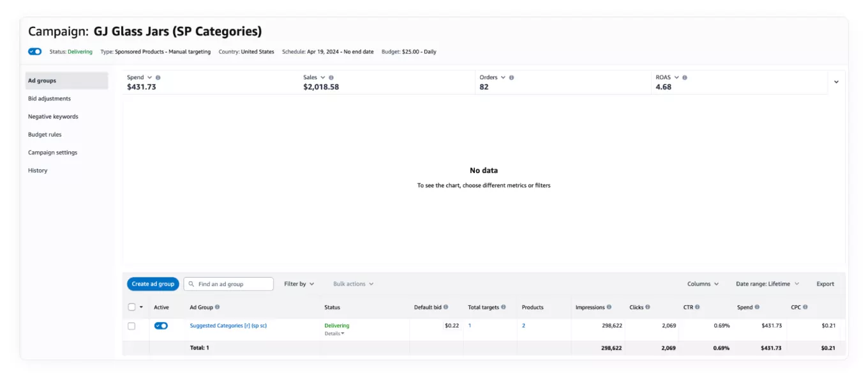Click the Total targets column info icon
Image resolution: width=868 pixels, height=382 pixels.
[x=504, y=307]
